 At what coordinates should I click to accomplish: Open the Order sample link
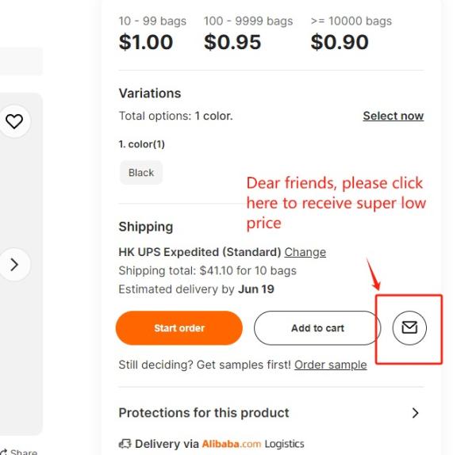pos(330,365)
